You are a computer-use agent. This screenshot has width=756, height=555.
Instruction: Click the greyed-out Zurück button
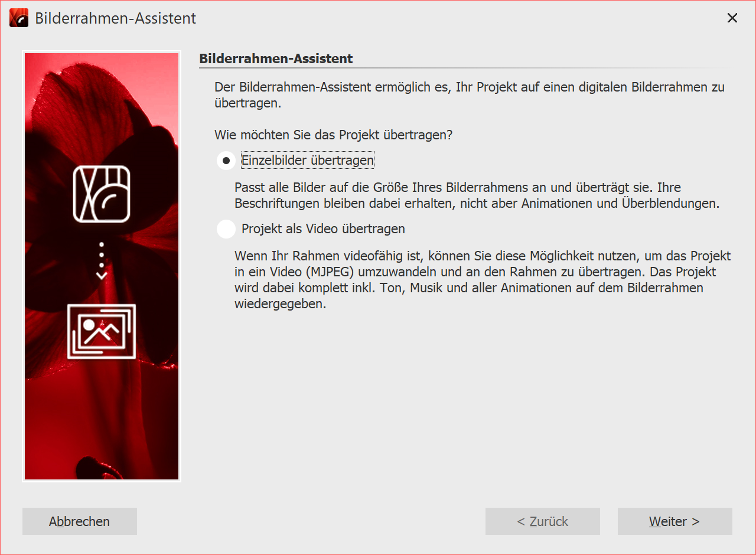click(x=542, y=521)
